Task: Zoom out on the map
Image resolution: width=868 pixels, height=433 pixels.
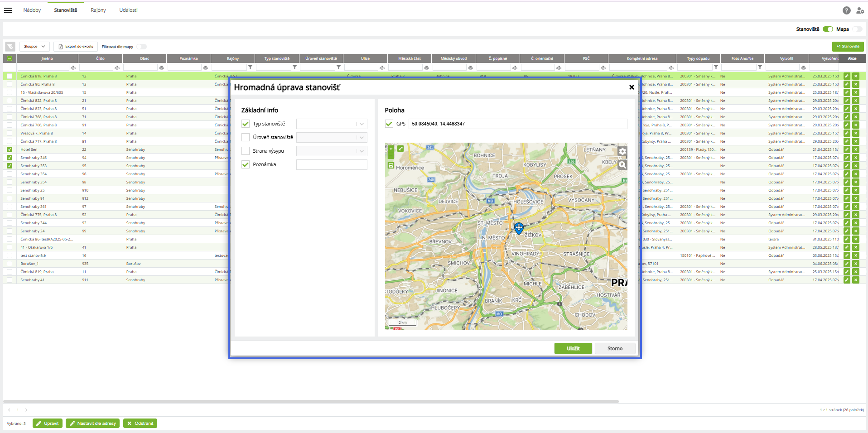Action: click(x=391, y=155)
